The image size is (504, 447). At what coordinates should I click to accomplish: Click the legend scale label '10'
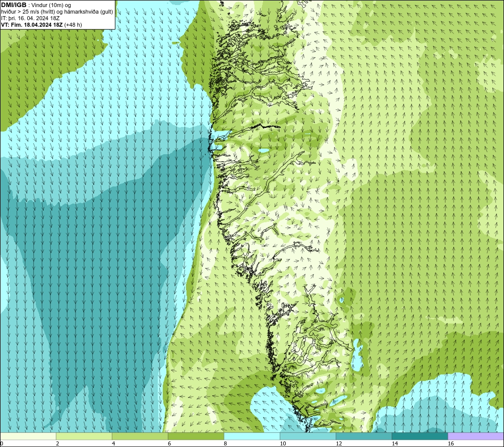(x=283, y=443)
